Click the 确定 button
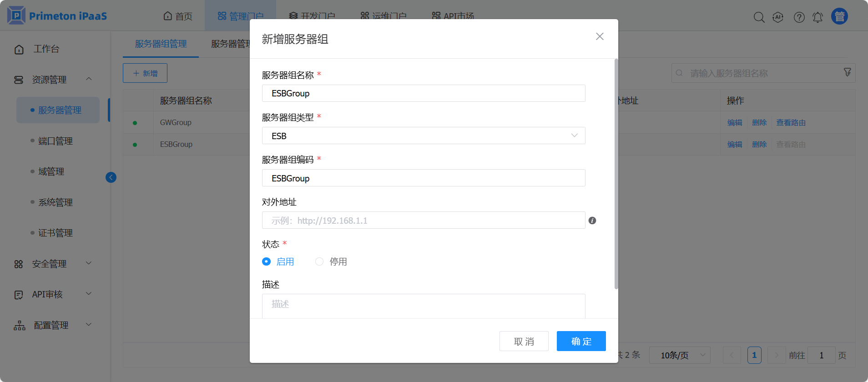Viewport: 868px width, 382px height. tap(581, 341)
